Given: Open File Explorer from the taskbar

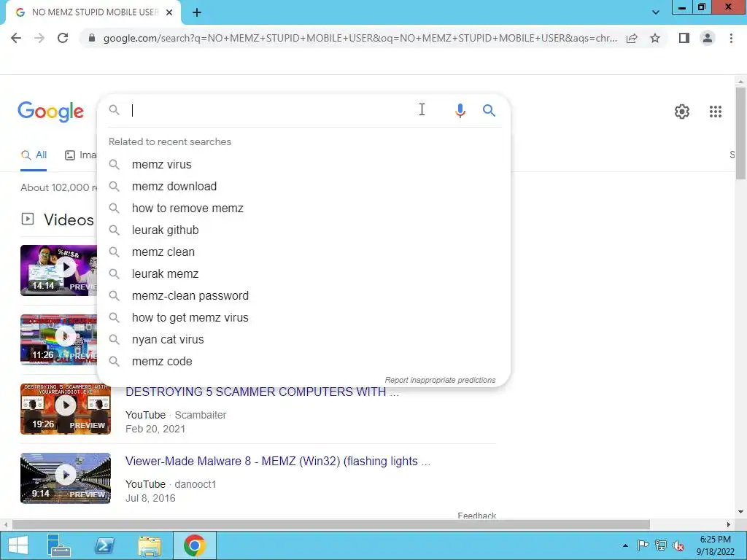Looking at the screenshot, I should 149,545.
